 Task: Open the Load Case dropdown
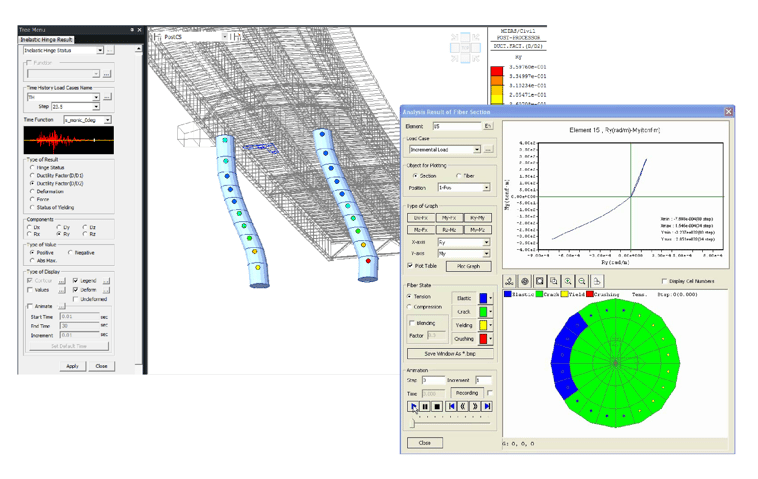pyautogui.click(x=477, y=150)
